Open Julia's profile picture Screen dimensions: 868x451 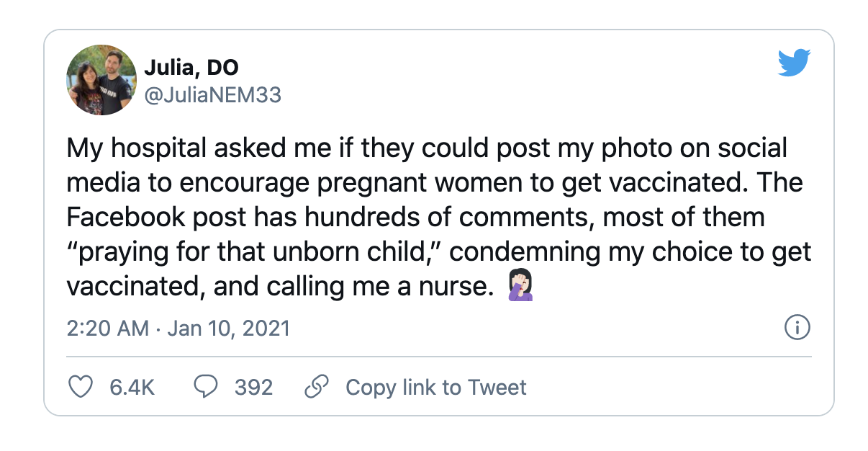101,80
